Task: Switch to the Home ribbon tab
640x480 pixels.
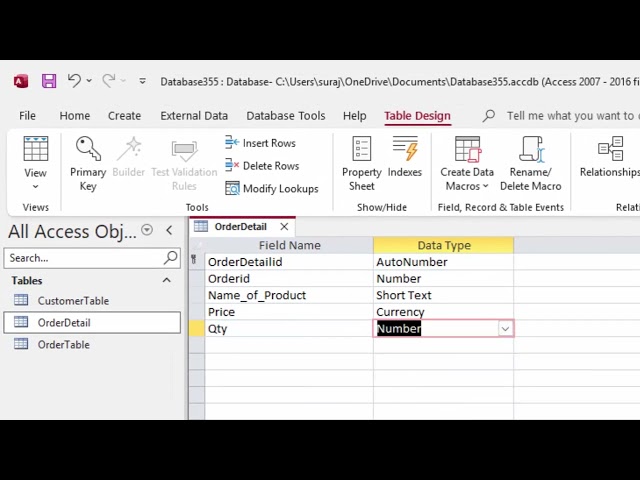Action: pos(75,116)
